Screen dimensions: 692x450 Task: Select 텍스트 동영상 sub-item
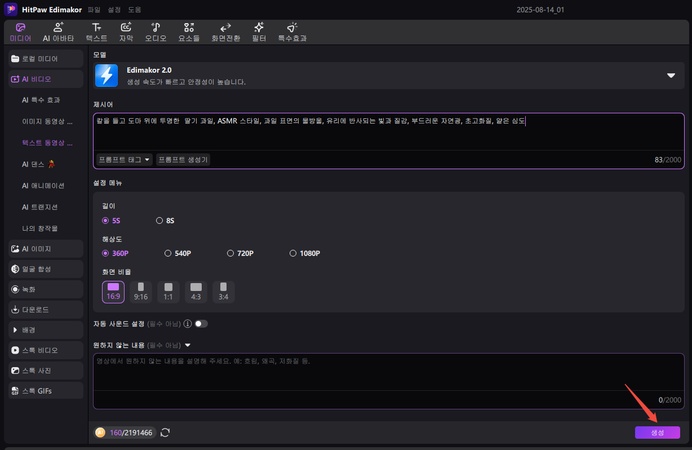[47, 143]
